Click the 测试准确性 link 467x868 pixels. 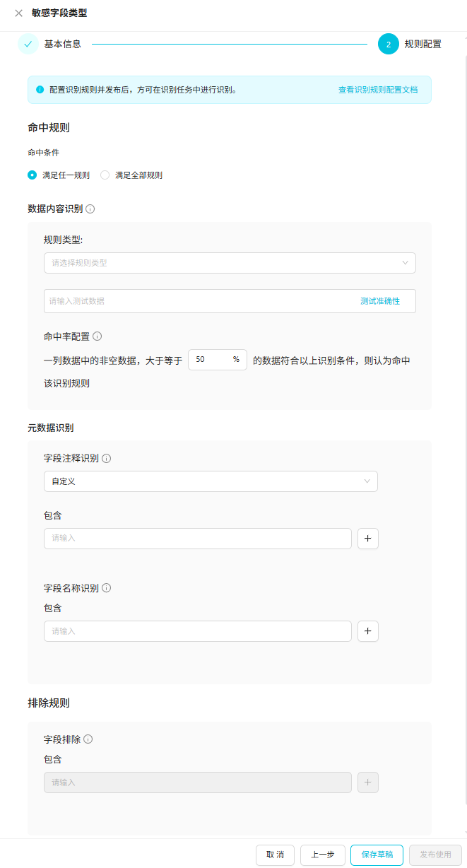379,301
